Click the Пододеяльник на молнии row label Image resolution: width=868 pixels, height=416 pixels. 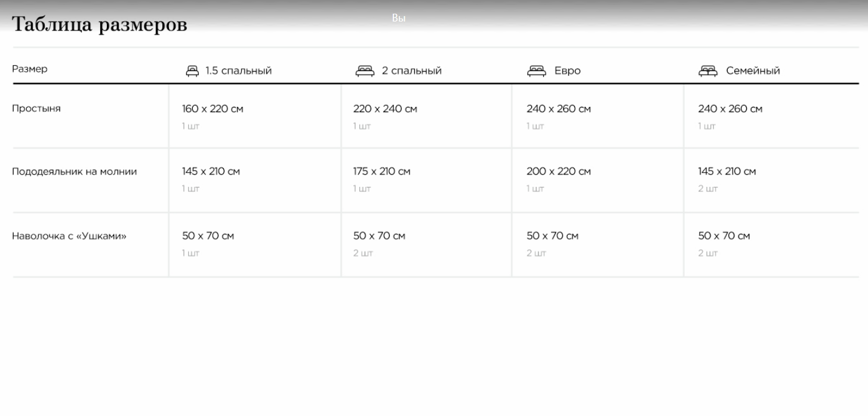tap(75, 172)
